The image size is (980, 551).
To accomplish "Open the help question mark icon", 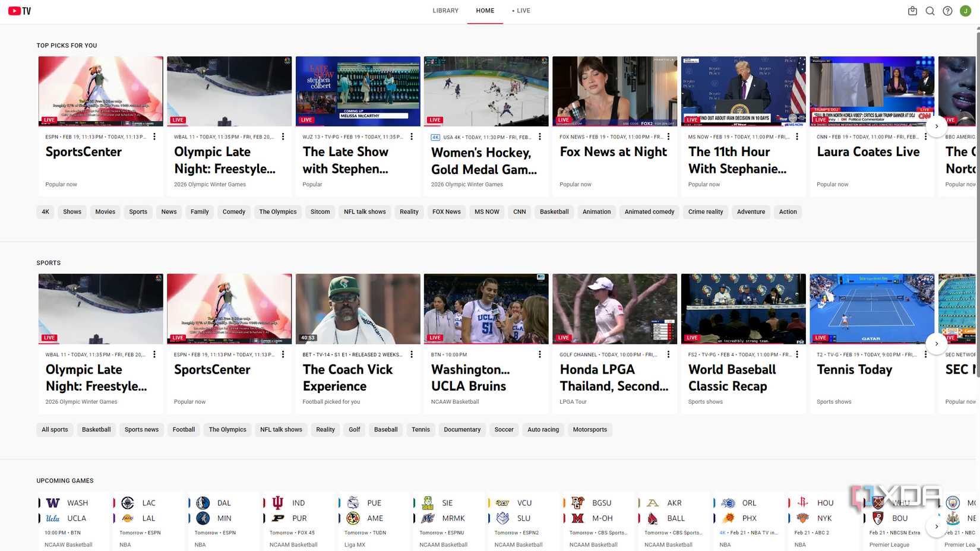I will 947,11.
